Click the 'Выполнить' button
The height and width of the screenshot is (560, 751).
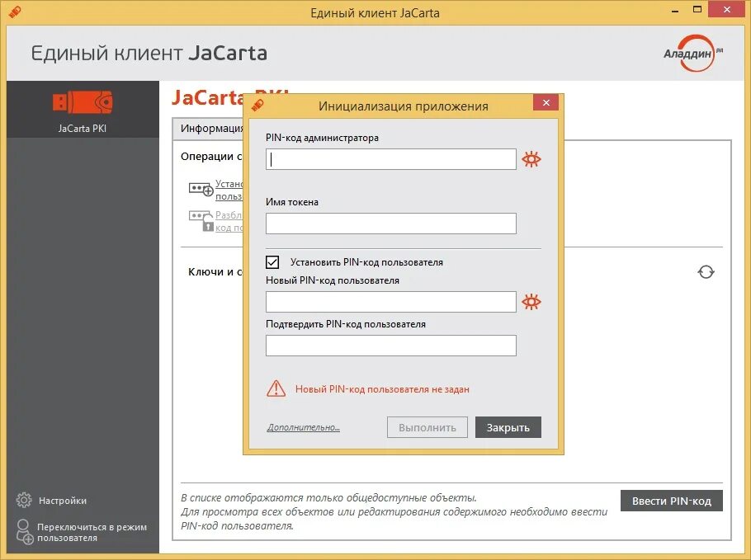click(x=427, y=427)
